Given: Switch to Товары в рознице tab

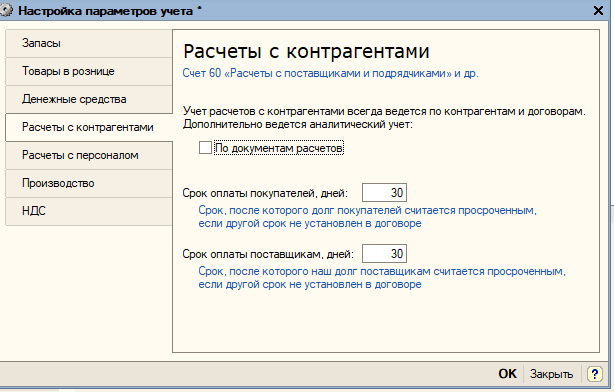Looking at the screenshot, I should (89, 71).
